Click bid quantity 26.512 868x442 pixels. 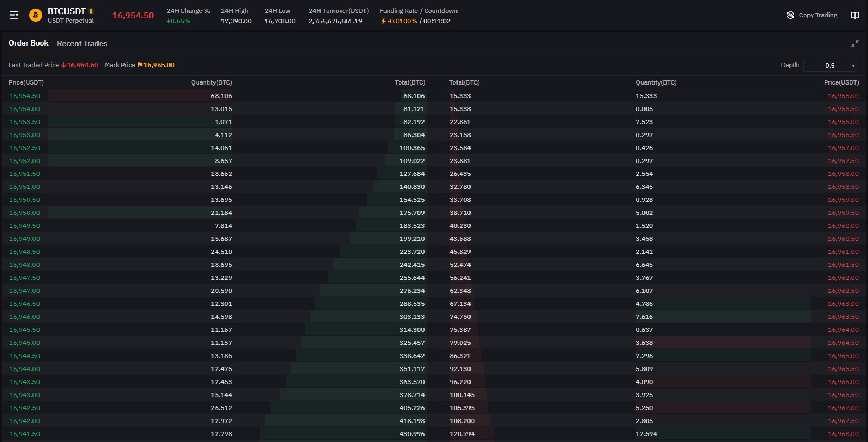coord(221,408)
